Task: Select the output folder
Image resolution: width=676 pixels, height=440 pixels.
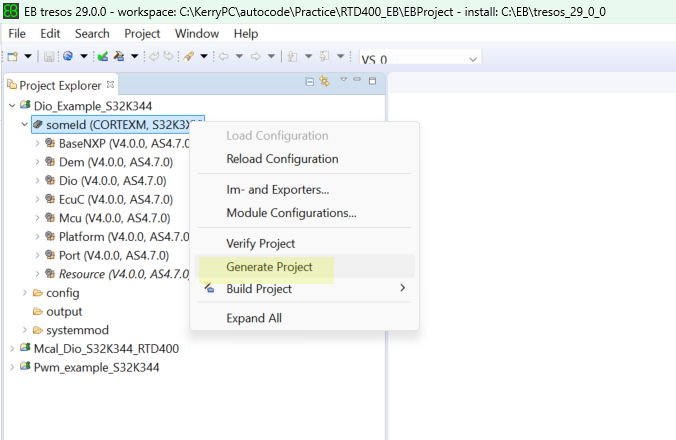Action: click(x=64, y=312)
